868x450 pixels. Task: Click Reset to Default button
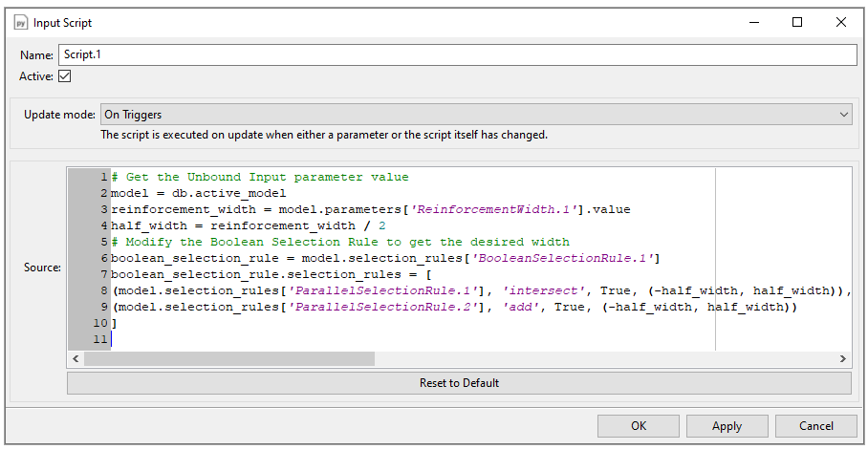tap(459, 383)
